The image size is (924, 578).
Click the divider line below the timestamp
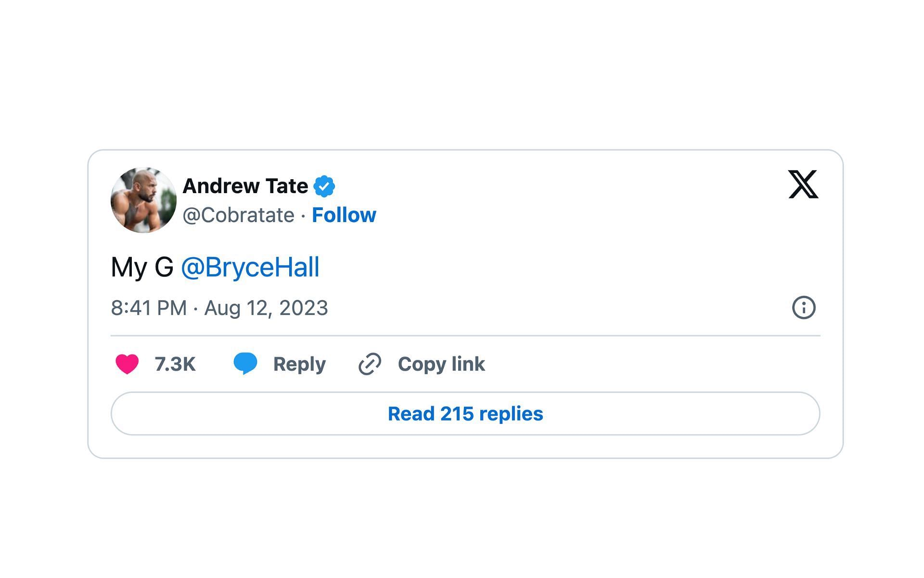[465, 335]
